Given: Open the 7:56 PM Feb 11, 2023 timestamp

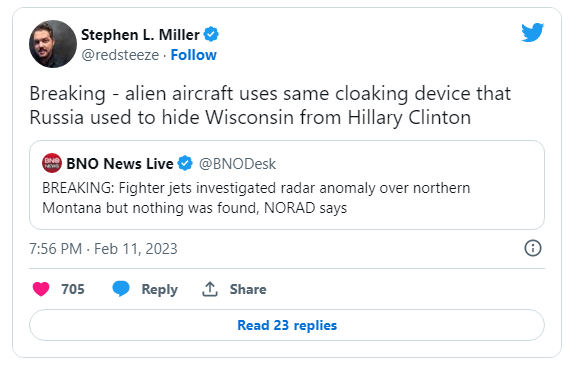Looking at the screenshot, I should [103, 249].
